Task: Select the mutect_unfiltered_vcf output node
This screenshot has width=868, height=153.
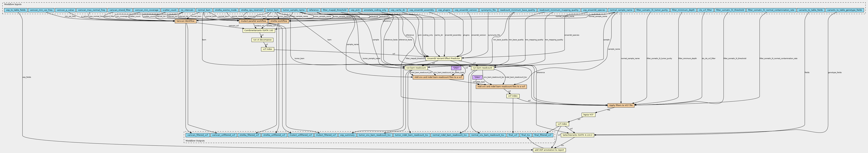Action: 301,135
